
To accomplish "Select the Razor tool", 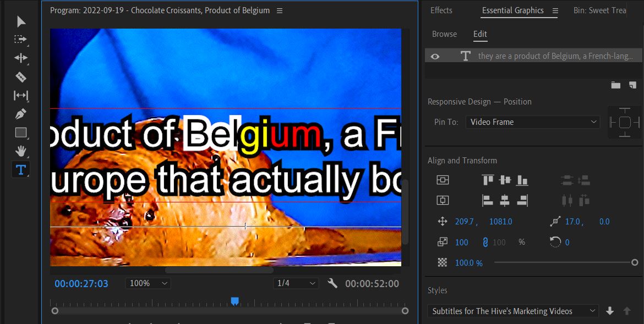I will 21,77.
